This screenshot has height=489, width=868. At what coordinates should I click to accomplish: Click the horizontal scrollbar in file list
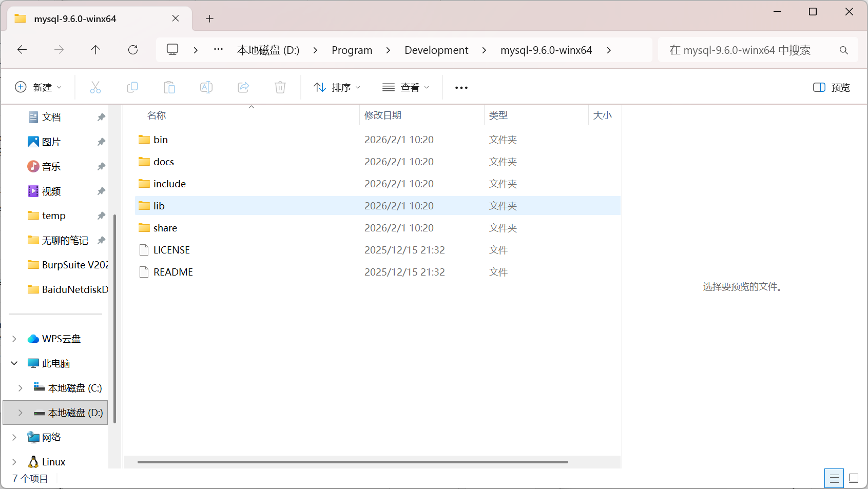[x=353, y=462]
